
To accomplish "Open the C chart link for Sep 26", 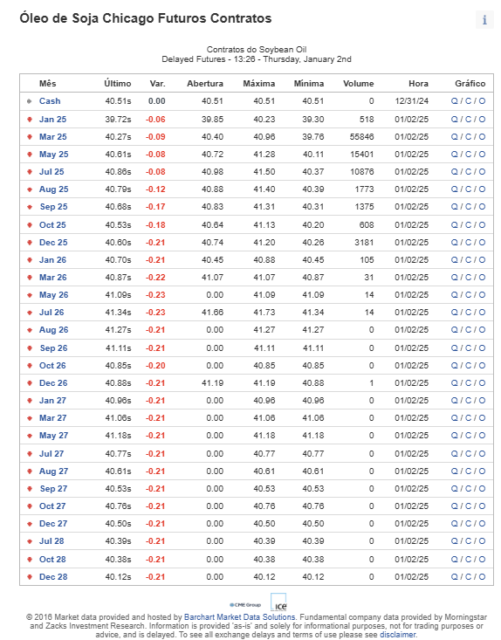I will (x=468, y=348).
